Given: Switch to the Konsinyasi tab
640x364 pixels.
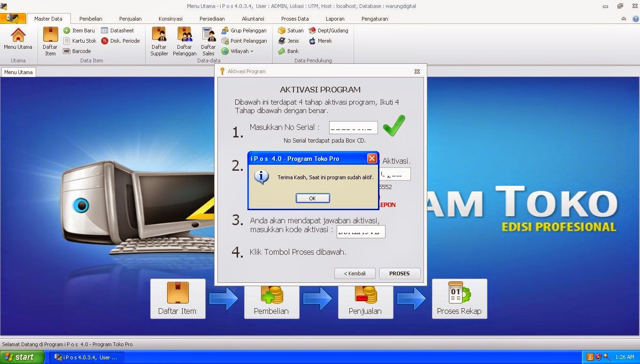Looking at the screenshot, I should click(x=170, y=19).
